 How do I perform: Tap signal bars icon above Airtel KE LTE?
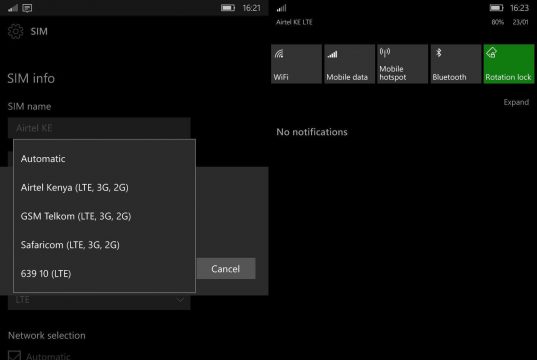point(282,8)
